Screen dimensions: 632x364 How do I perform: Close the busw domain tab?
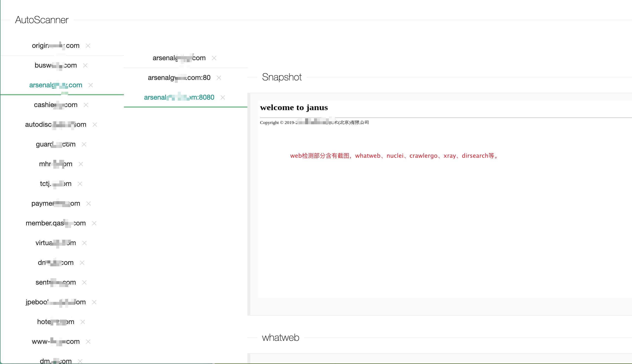click(x=85, y=66)
